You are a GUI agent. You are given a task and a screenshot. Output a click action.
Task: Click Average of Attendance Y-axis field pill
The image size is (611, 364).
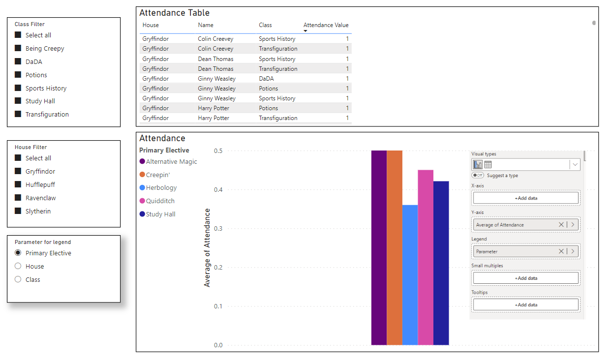tap(526, 225)
